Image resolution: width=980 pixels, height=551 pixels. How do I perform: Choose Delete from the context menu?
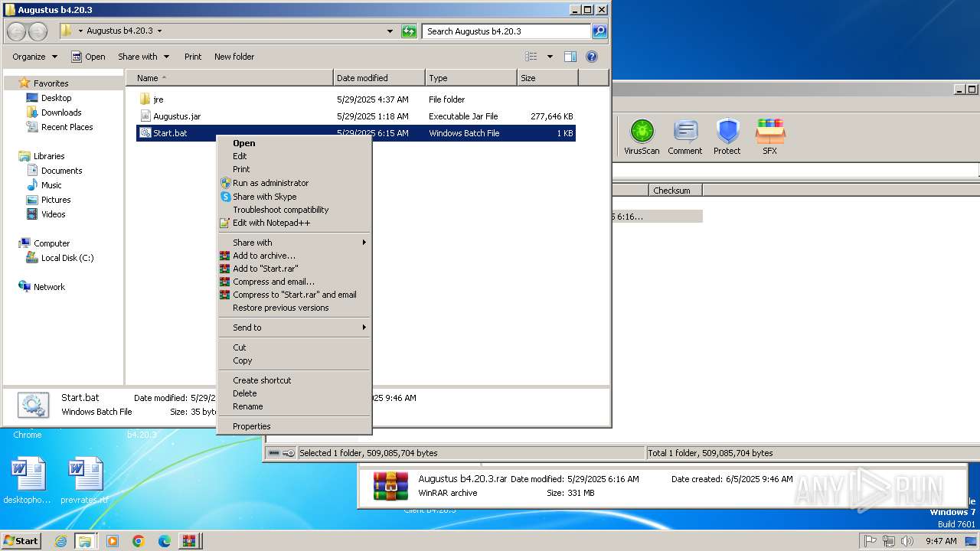pos(294,393)
